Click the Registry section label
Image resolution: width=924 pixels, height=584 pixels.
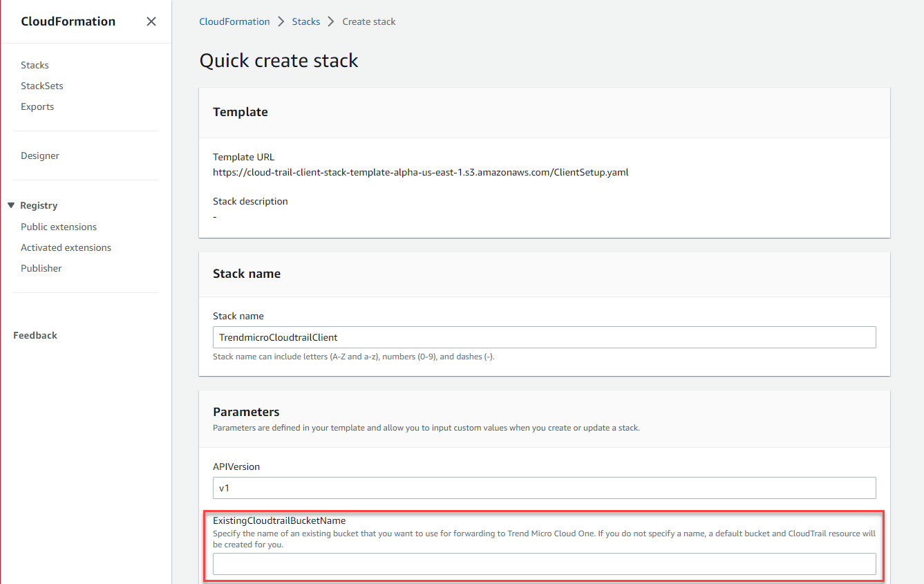coord(39,205)
